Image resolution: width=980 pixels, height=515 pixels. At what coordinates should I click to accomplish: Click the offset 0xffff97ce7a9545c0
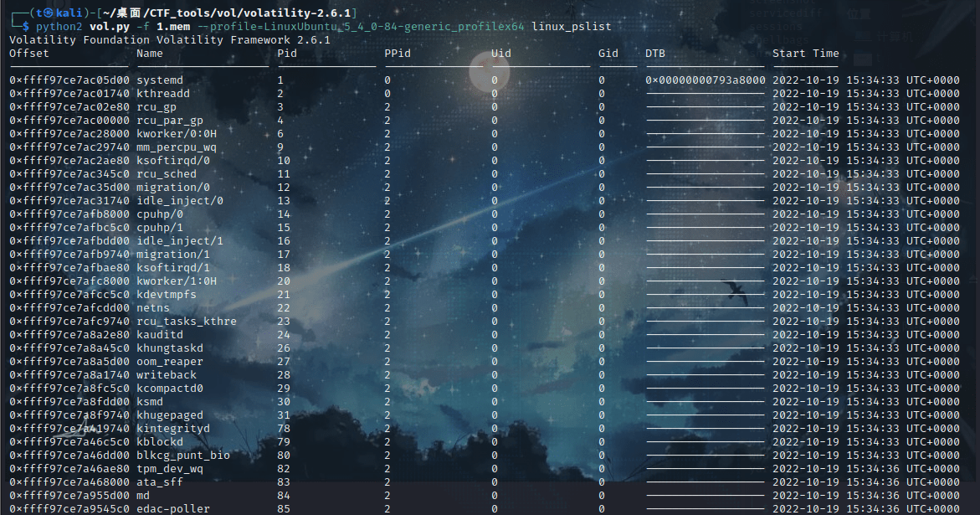point(69,509)
